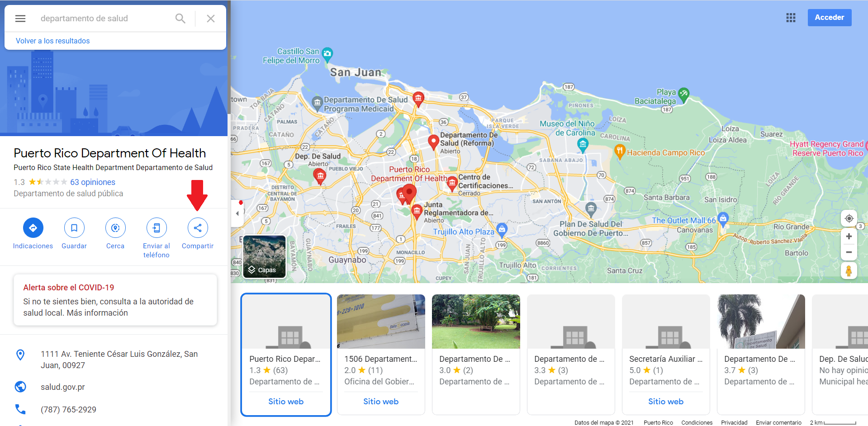The width and height of the screenshot is (868, 426).
Task: Click the phone icon next to (787) 765-2929
Action: click(x=20, y=409)
